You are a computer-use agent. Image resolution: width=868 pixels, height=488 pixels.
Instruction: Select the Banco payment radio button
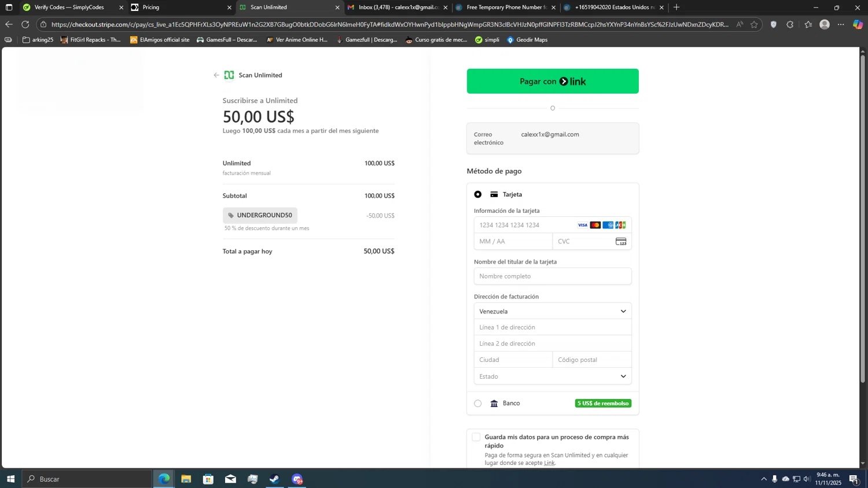pos(478,404)
